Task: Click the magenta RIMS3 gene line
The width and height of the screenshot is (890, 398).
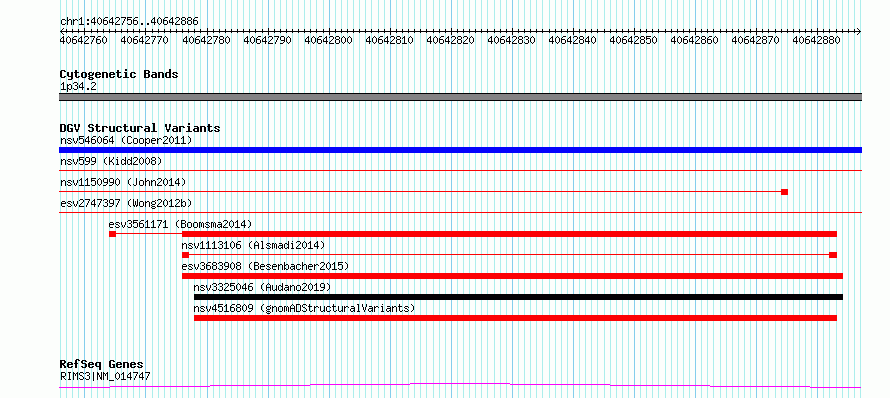Action: pyautogui.click(x=460, y=386)
